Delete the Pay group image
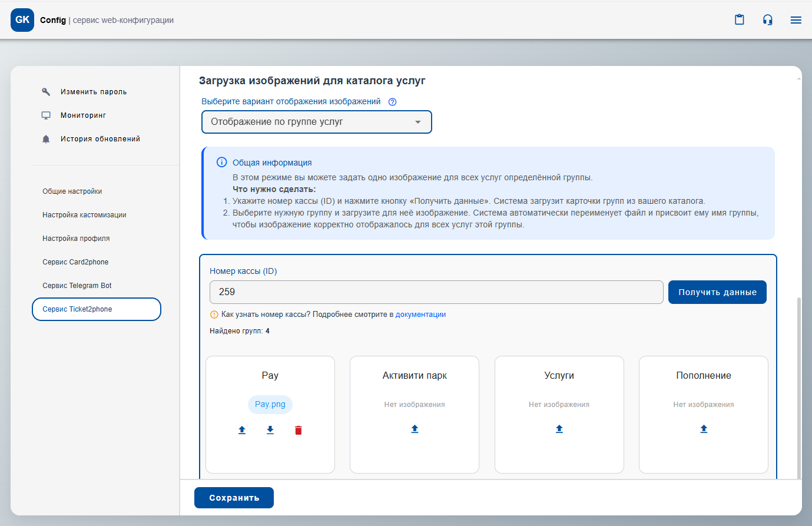Screen dimensions: 812x526 (299, 430)
